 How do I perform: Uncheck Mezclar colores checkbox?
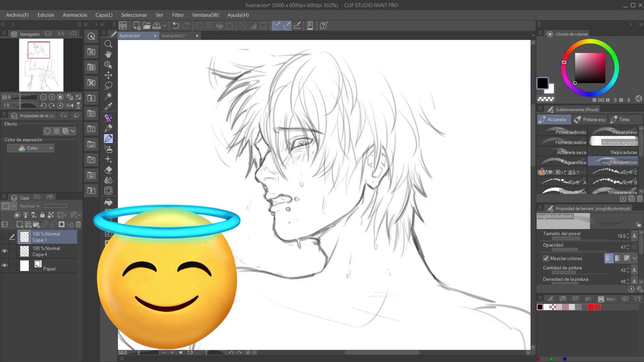(546, 258)
